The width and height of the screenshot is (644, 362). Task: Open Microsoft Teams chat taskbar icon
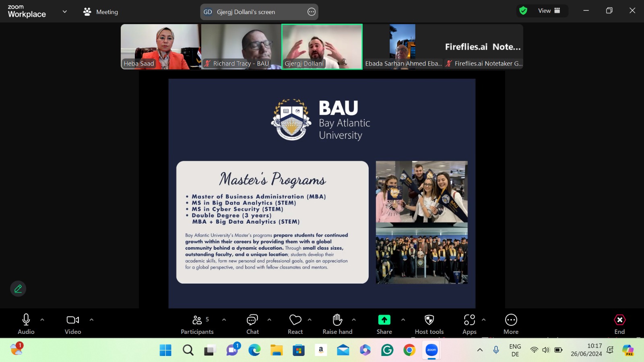coord(233,350)
